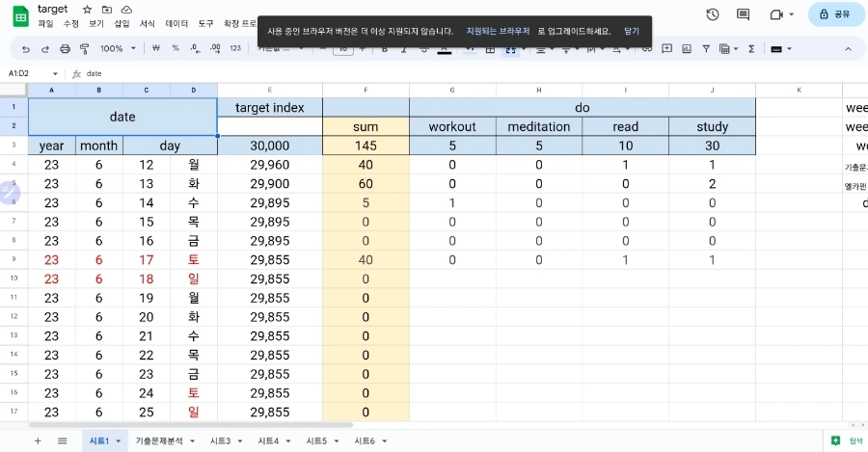Image resolution: width=868 pixels, height=452 pixels.
Task: Click the horizontal scrollbar thumb
Action: [191, 425]
